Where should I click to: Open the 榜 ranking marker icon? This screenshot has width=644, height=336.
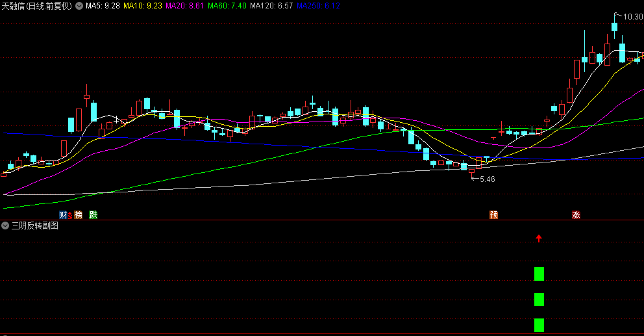(x=78, y=214)
